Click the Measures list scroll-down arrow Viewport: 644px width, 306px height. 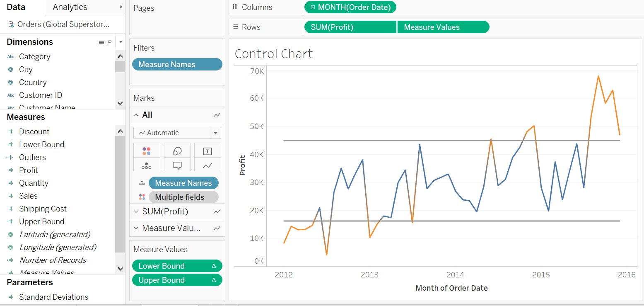click(x=120, y=269)
